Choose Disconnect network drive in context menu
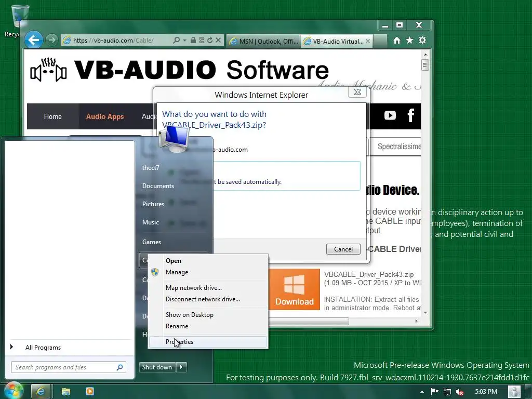Image resolution: width=532 pixels, height=399 pixels. pos(208,299)
